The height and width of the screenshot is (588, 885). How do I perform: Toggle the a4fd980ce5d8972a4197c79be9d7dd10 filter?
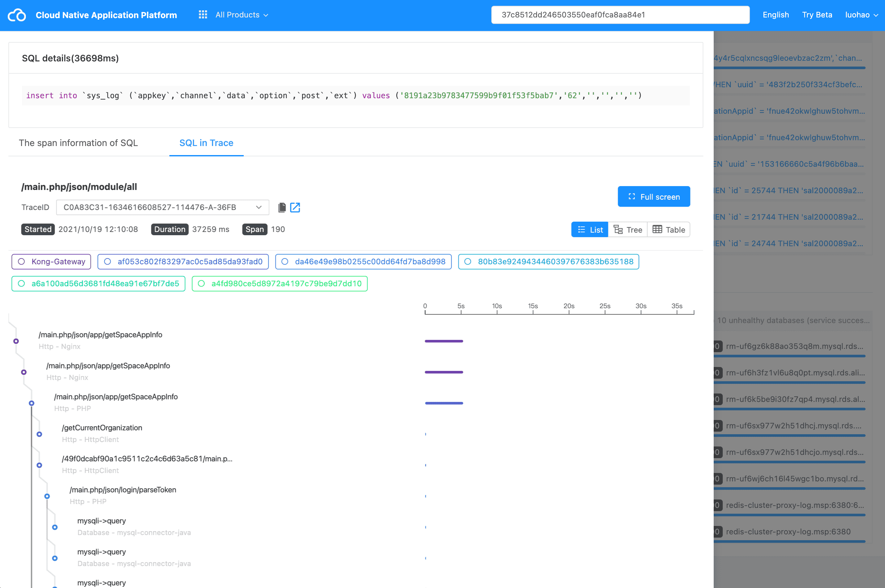pyautogui.click(x=280, y=284)
